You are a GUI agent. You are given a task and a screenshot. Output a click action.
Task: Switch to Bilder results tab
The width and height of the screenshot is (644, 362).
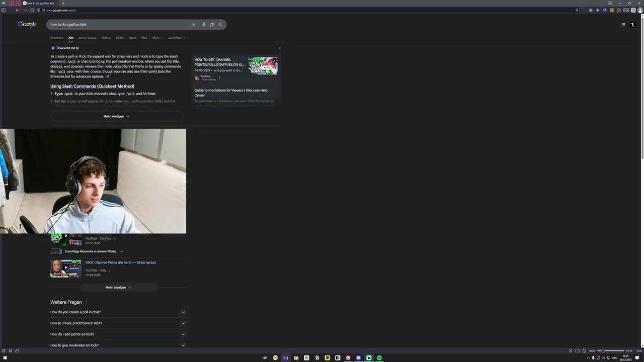point(120,38)
